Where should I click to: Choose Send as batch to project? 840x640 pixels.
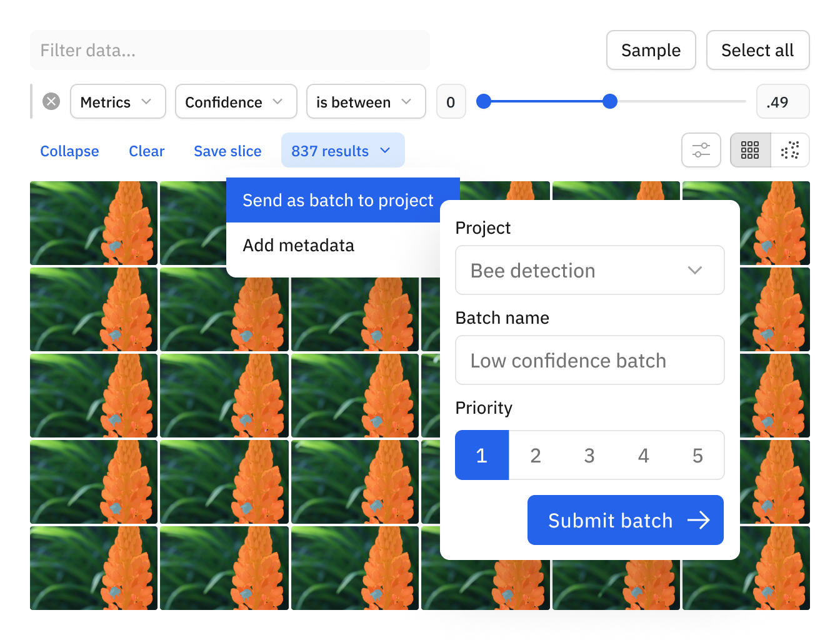338,200
